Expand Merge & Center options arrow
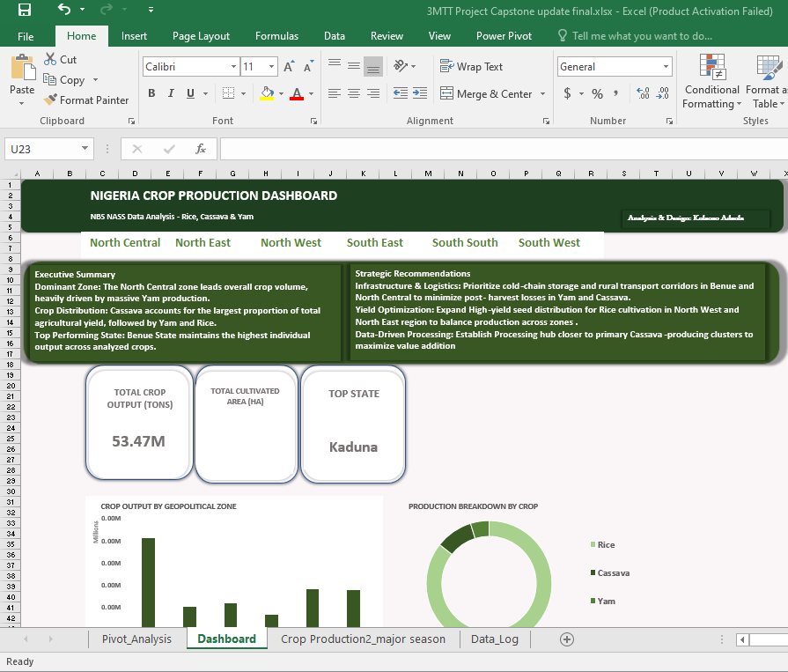Viewport: 788px width, 672px height. click(x=542, y=94)
